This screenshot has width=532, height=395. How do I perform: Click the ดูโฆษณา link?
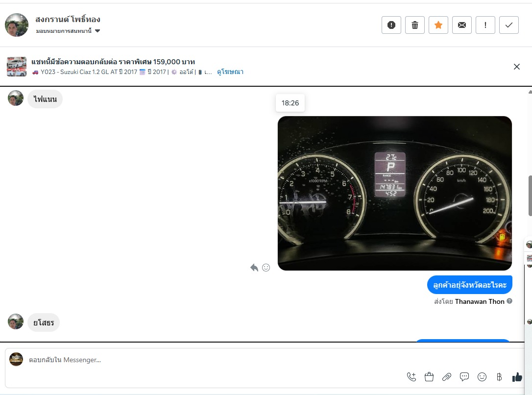[230, 72]
